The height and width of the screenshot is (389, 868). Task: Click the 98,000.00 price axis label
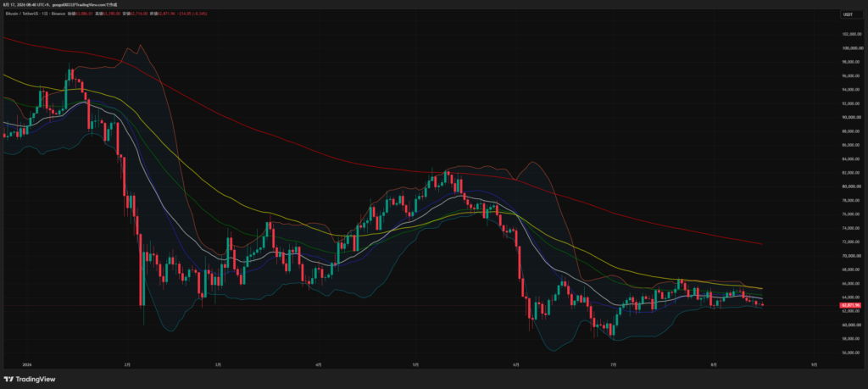coord(850,62)
